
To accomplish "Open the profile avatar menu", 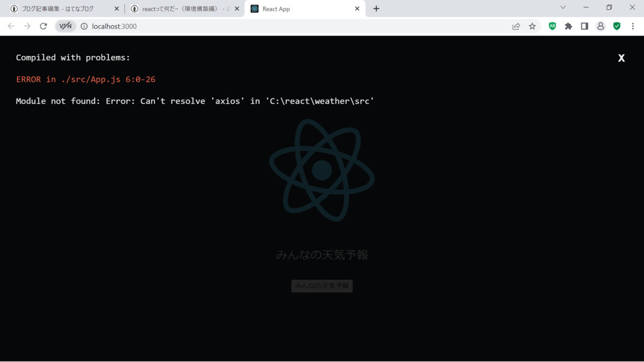I will 601,26.
